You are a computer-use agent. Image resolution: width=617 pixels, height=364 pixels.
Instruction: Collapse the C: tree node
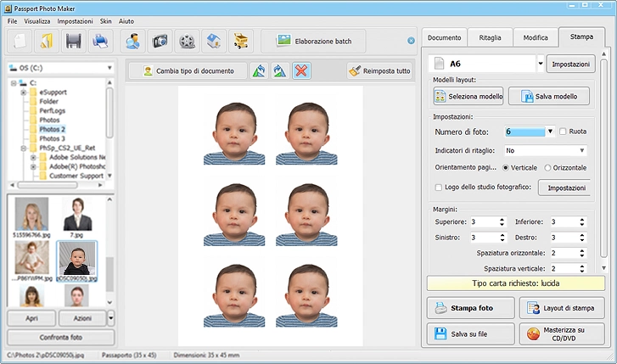tap(14, 83)
